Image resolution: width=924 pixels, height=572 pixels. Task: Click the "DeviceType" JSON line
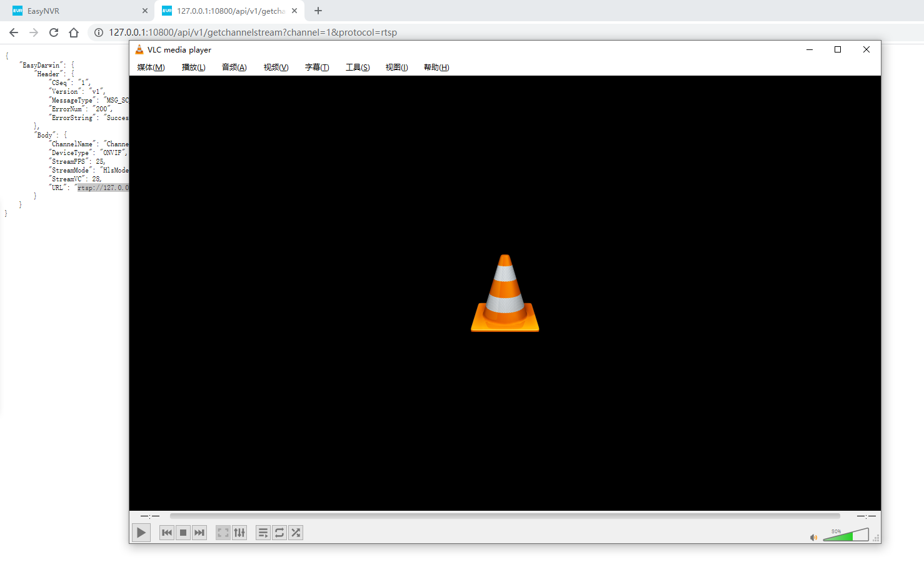click(x=88, y=153)
